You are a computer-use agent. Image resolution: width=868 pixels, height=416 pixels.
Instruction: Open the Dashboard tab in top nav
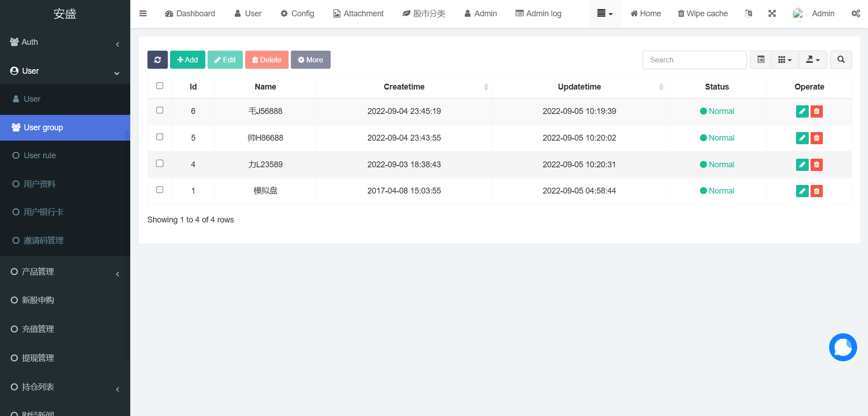[190, 14]
